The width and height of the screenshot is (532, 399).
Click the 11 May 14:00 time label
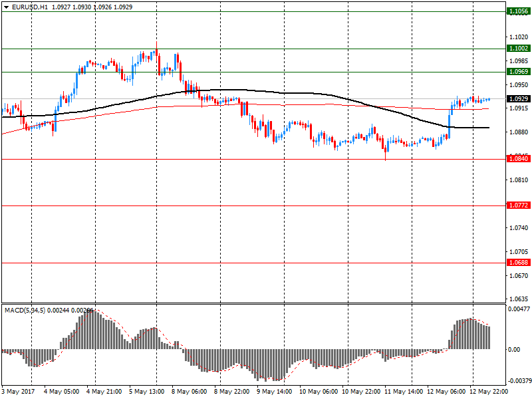pyautogui.click(x=404, y=392)
